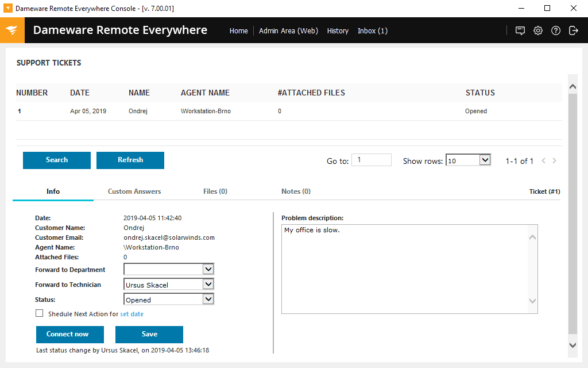Log out using the exit icon
Viewport: 588px width, 368px height.
click(573, 30)
